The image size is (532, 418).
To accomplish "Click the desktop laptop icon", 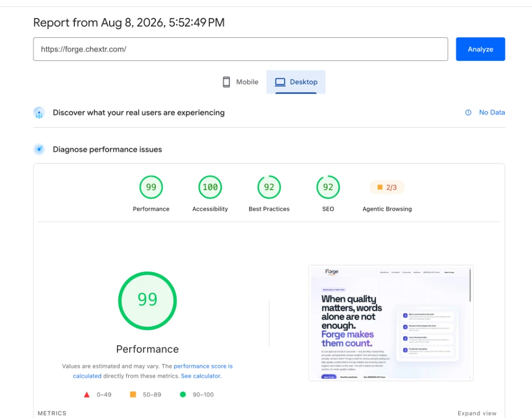I will pos(280,82).
